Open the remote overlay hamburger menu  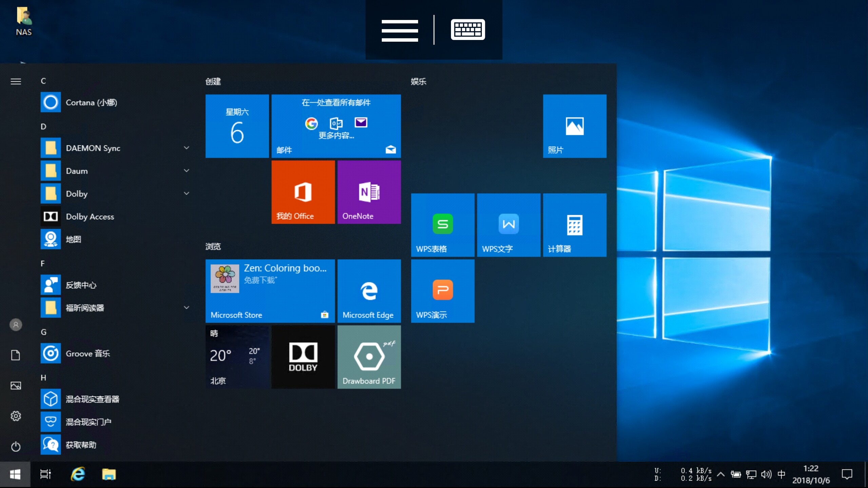[400, 30]
